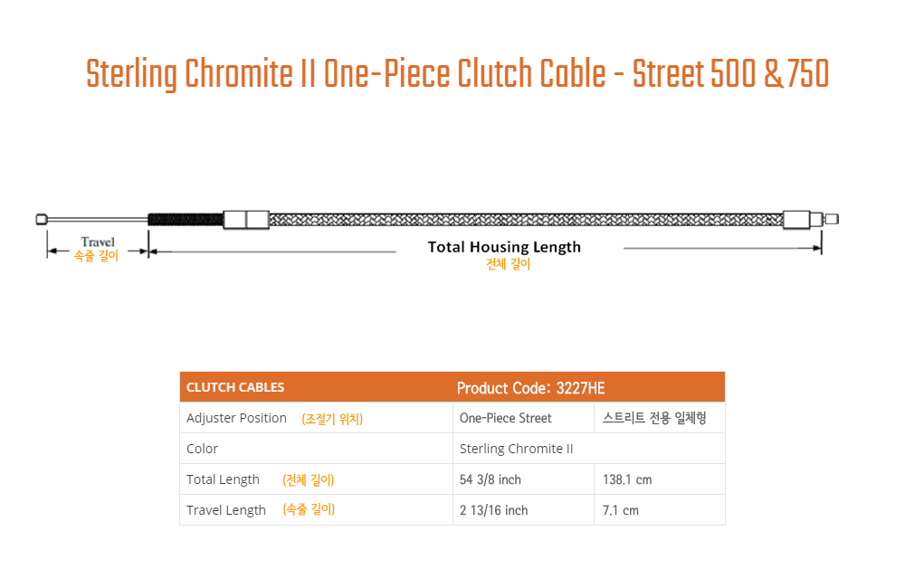The width and height of the screenshot is (905, 588).
Task: Click the braided cable housing in diagram
Action: click(x=526, y=219)
